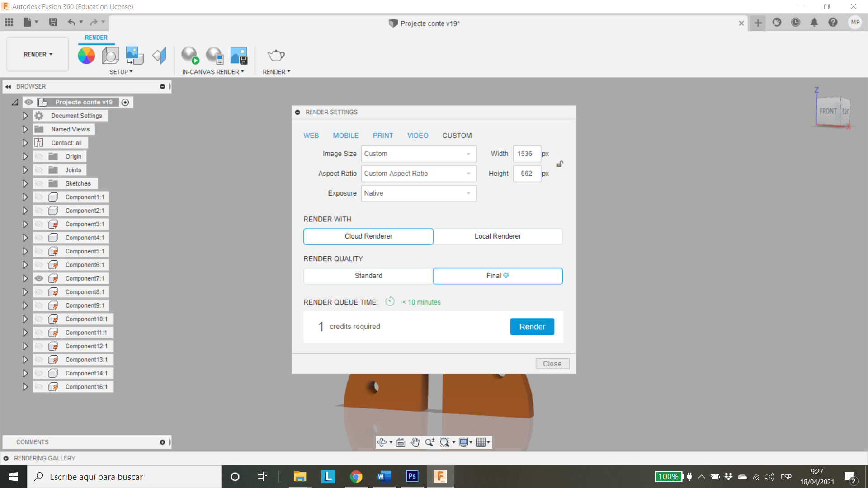Select the CUSTOM resolution tab

click(457, 135)
